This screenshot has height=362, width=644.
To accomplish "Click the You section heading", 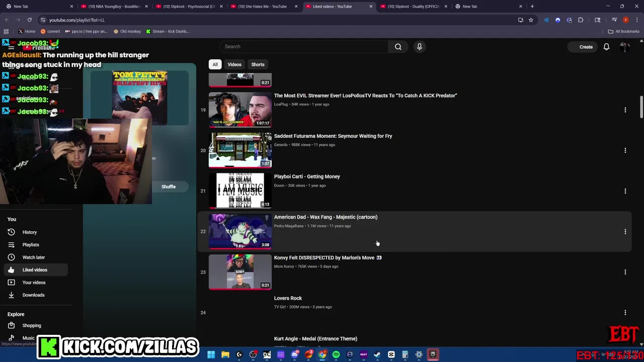I will tap(12, 219).
